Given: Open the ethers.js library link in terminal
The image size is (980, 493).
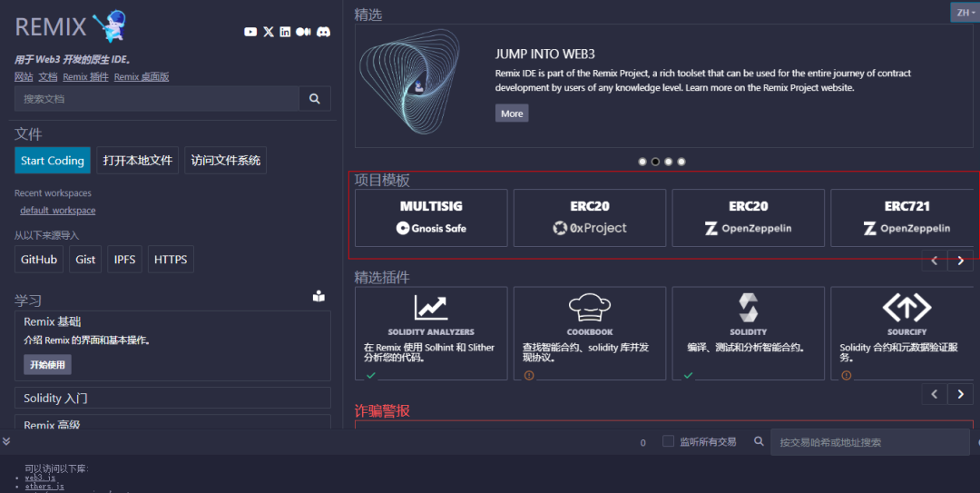Looking at the screenshot, I should click(x=44, y=486).
